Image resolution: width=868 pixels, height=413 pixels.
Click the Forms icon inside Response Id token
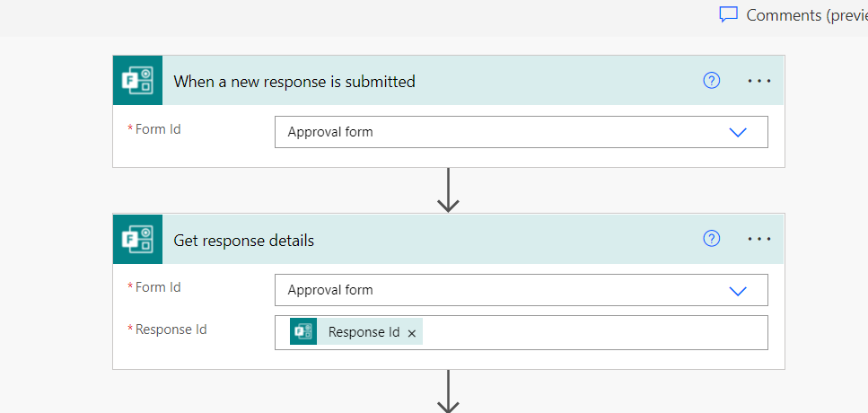point(303,331)
